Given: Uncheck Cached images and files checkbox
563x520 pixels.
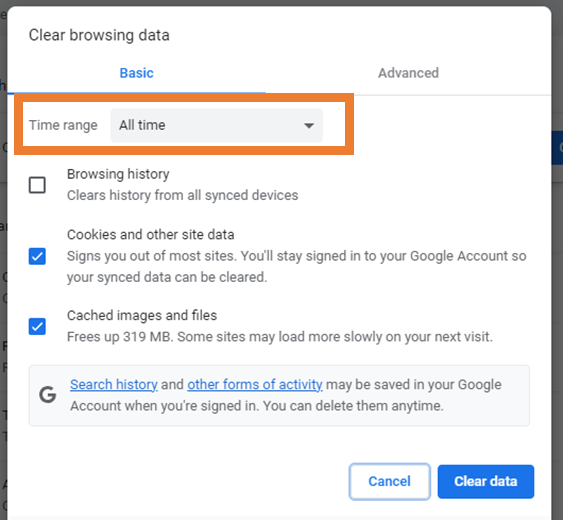Looking at the screenshot, I should [37, 326].
